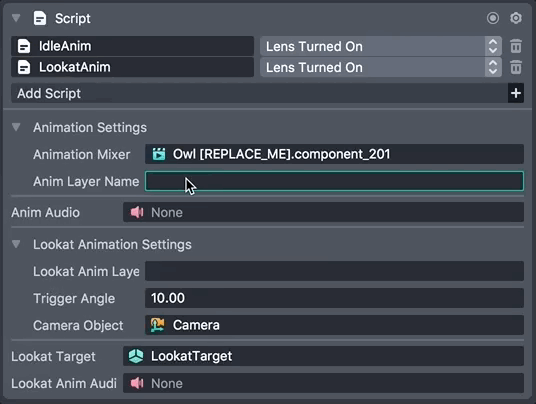The width and height of the screenshot is (536, 404).
Task: Collapse the Lookat Animation Settings group
Action: [16, 244]
